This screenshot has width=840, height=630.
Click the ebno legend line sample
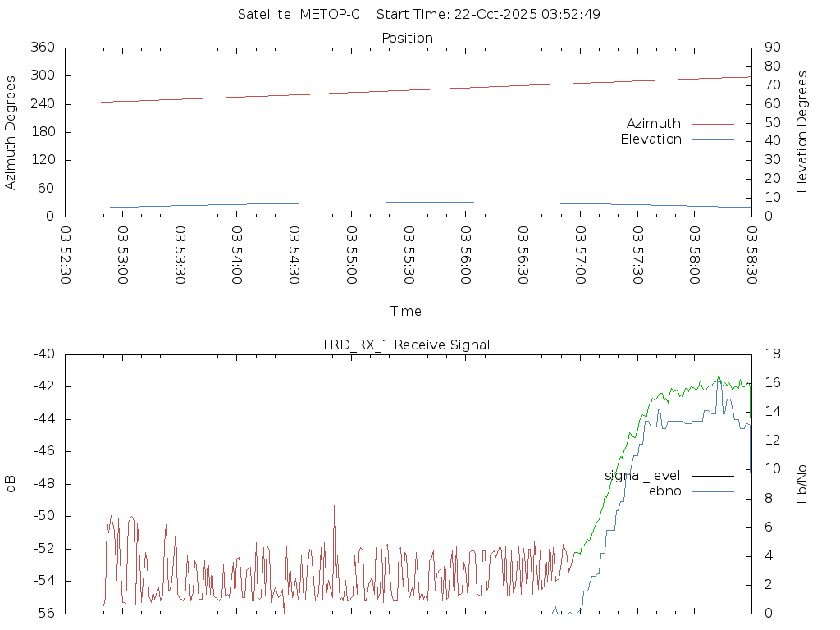712,491
